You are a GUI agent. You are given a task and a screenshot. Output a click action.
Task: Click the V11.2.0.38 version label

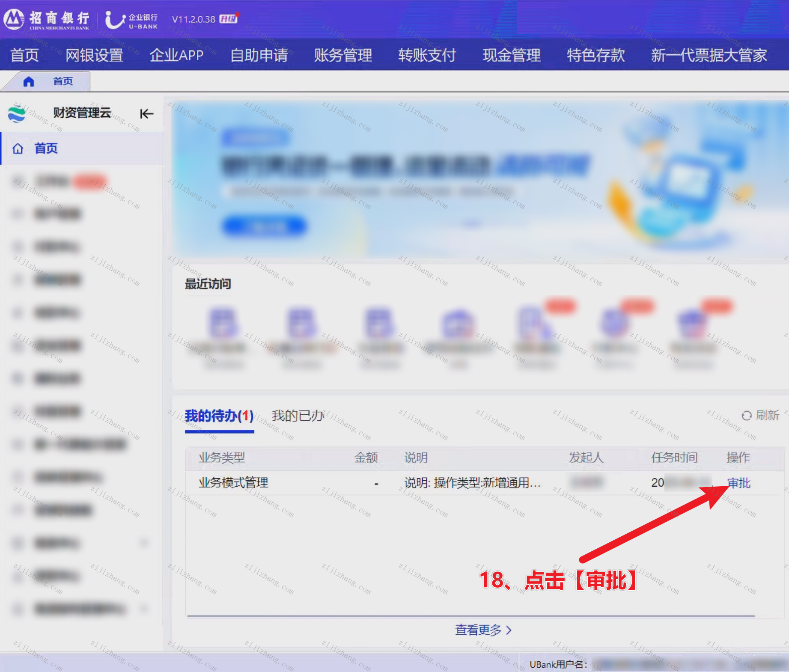pos(193,19)
